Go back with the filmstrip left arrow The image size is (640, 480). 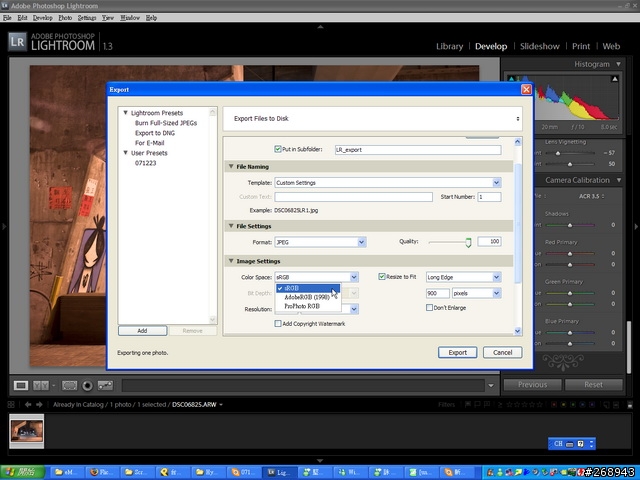28,404
